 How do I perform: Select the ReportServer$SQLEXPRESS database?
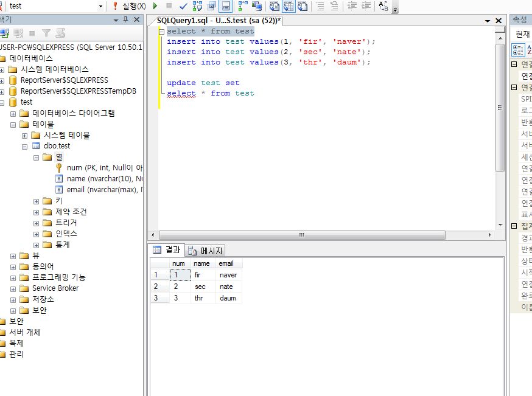[x=64, y=80]
